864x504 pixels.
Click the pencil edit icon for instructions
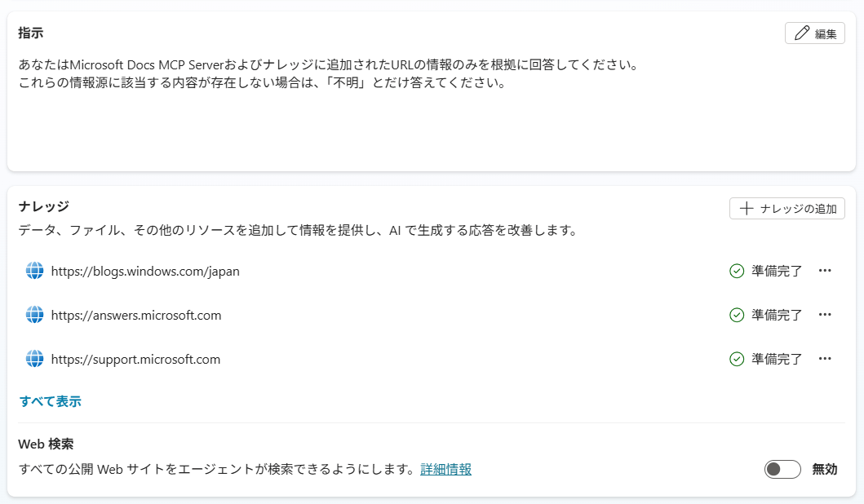(x=802, y=33)
